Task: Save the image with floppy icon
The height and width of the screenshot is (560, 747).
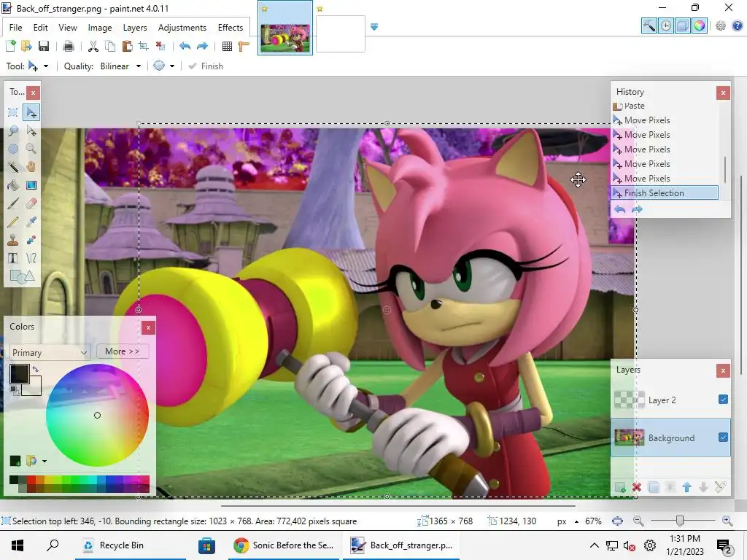Action: [x=44, y=46]
